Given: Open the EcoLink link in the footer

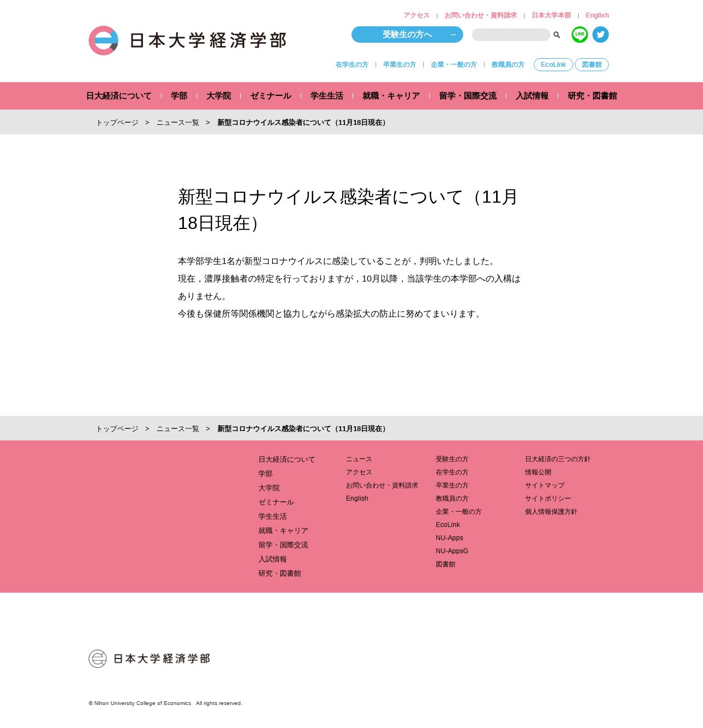Looking at the screenshot, I should tap(448, 525).
